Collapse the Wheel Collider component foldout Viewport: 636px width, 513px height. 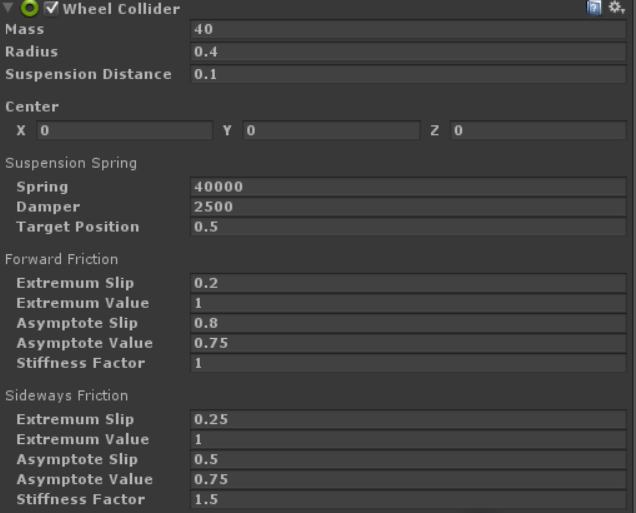coord(8,9)
